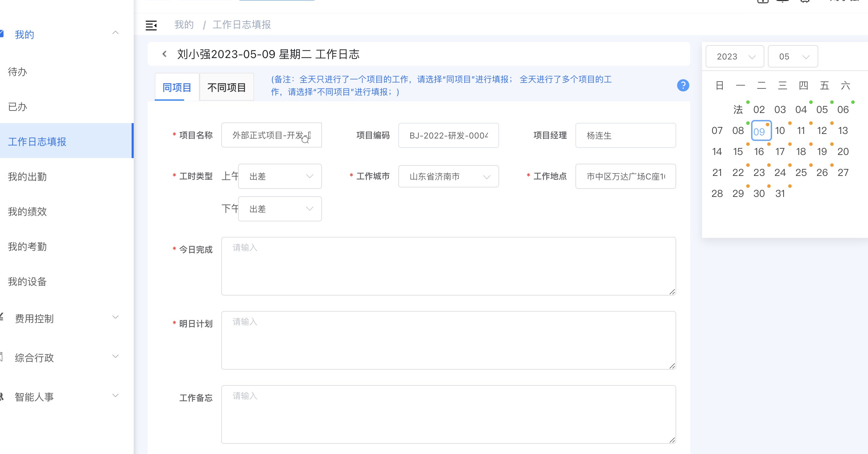This screenshot has height=454, width=868.
Task: Focus the 明日计划 text area
Action: click(449, 340)
